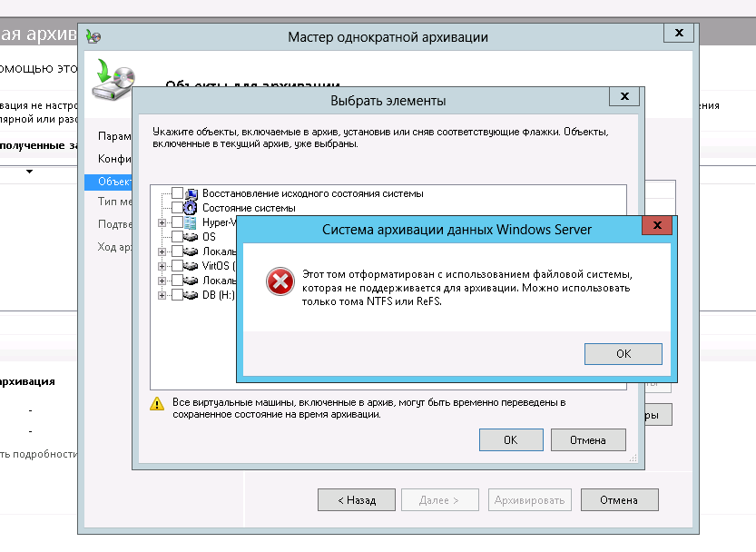Click Отмена at the wizard bottom

(619, 500)
